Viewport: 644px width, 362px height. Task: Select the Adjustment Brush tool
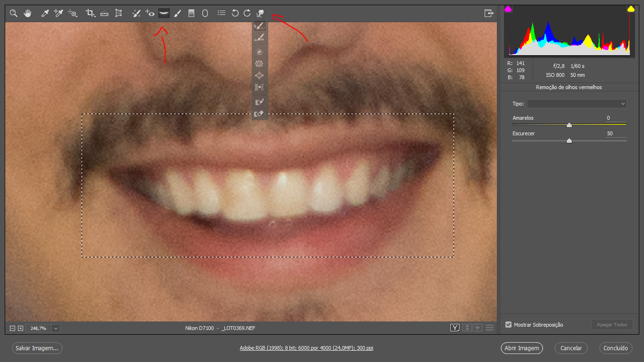[x=177, y=13]
